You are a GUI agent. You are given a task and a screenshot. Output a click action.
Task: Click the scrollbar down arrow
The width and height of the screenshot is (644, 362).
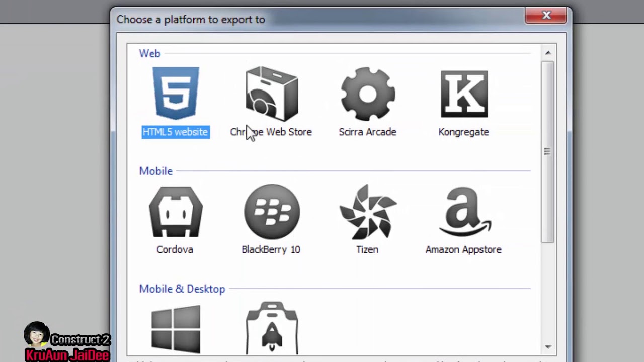548,347
